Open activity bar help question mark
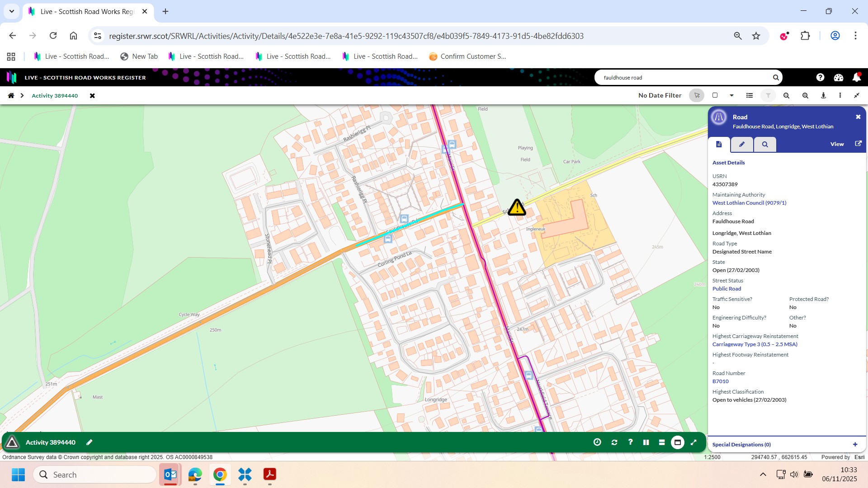 coord(630,442)
